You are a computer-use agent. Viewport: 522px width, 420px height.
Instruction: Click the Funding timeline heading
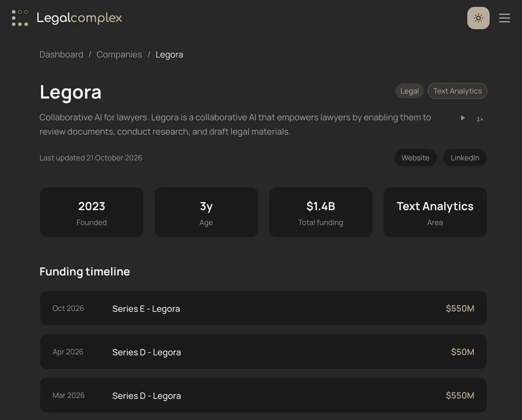point(85,271)
